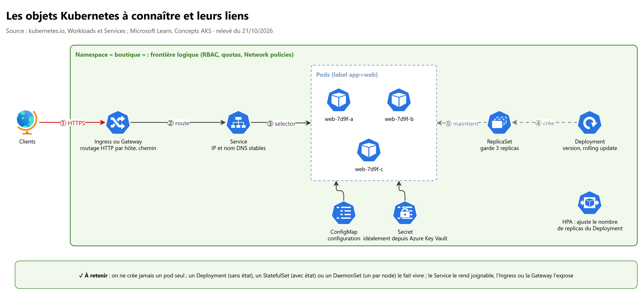Click the '③ selector' edge label
Image resolution: width=644 pixels, height=295 pixels.
tap(281, 124)
